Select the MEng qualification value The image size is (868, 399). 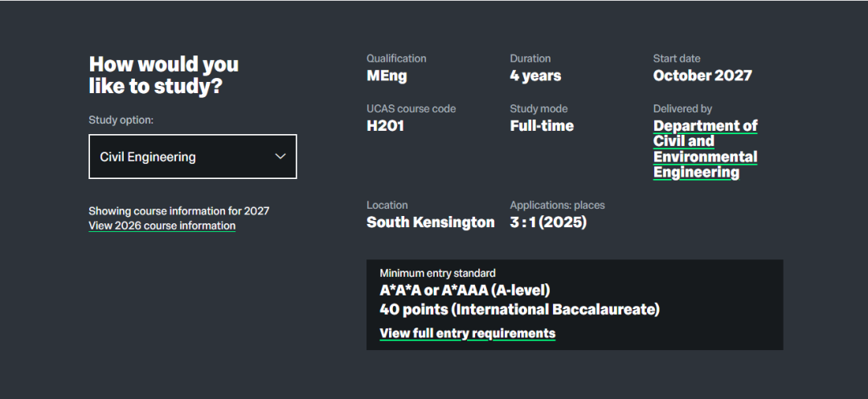[x=387, y=76]
